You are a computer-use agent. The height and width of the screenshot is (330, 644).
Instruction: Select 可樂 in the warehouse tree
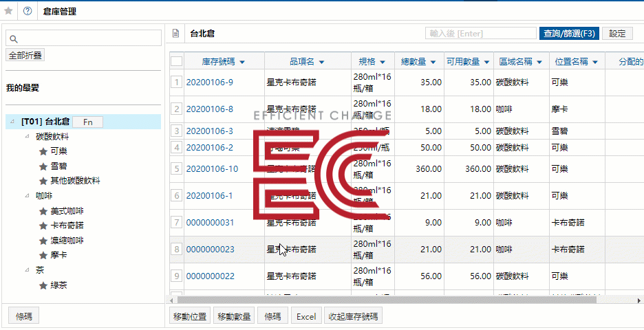click(x=58, y=151)
